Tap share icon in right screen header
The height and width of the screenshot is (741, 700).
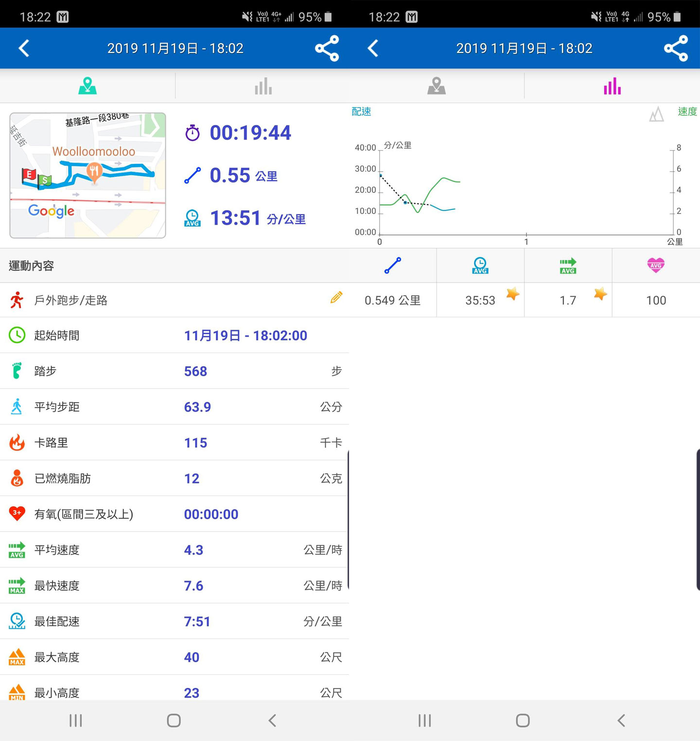tap(676, 48)
